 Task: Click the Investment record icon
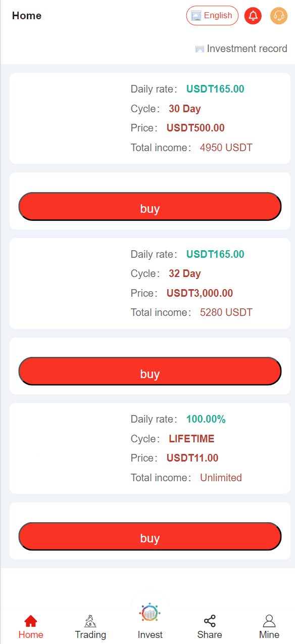[200, 49]
